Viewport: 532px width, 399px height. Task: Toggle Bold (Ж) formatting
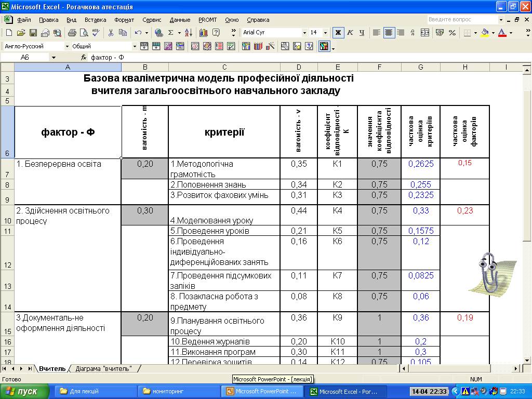(338, 33)
